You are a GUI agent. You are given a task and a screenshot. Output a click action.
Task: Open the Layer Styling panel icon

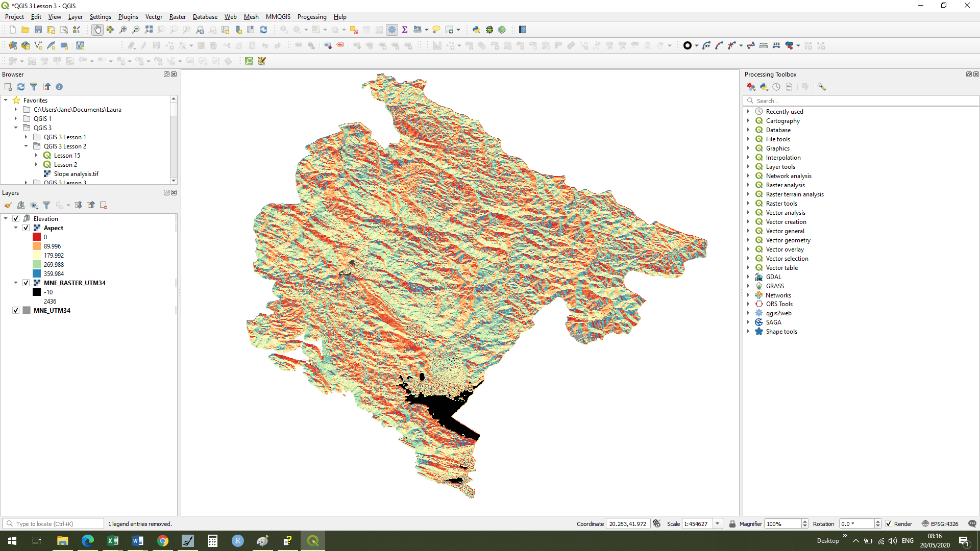(8, 205)
